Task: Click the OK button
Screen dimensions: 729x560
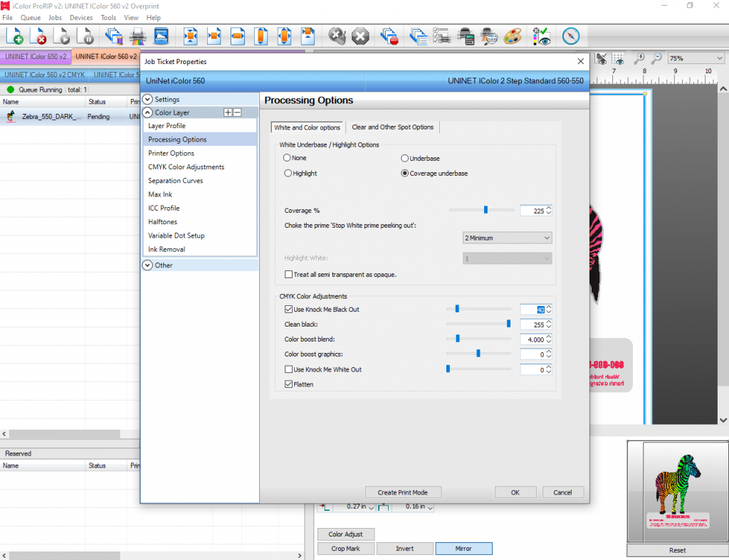Action: click(x=515, y=492)
